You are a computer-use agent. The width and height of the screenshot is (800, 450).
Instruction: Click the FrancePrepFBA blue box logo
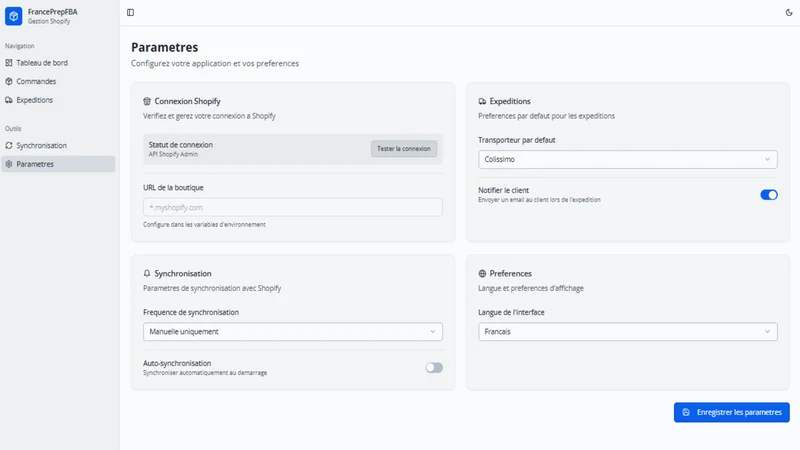(14, 16)
